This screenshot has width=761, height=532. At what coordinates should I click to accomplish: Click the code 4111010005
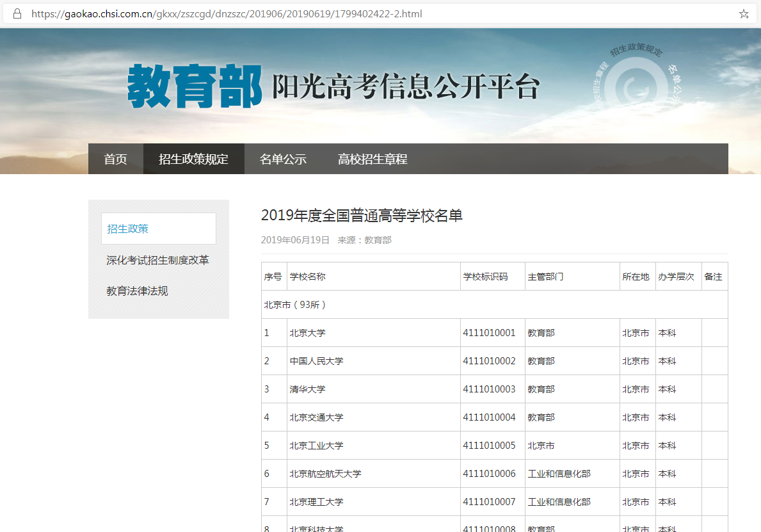[489, 446]
